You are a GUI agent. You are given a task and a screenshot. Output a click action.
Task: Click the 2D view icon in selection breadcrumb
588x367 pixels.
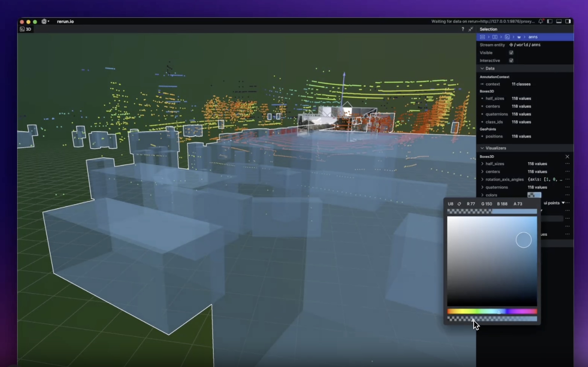tap(508, 37)
